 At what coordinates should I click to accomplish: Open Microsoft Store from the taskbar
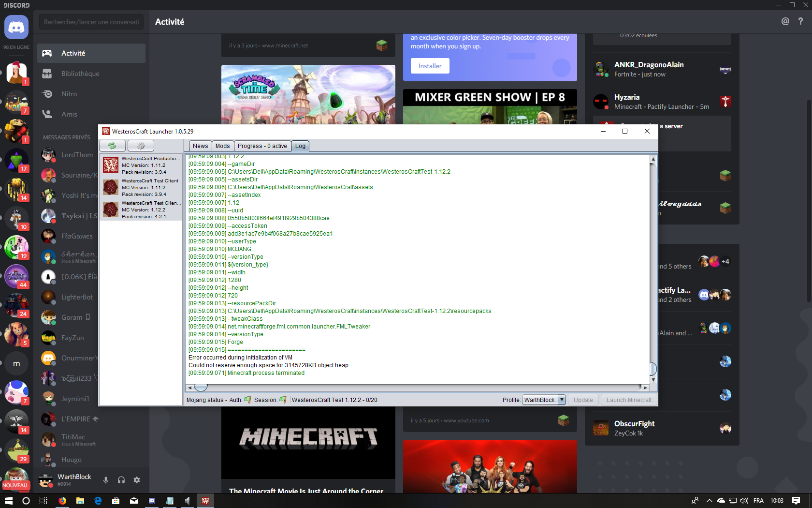[116, 501]
